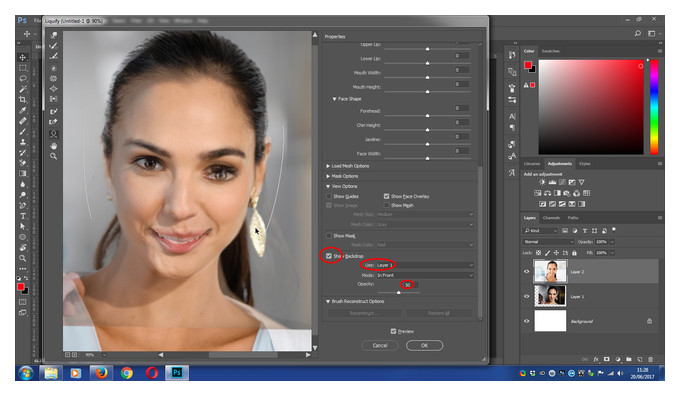Open the Paragraph panel icon

[x=512, y=128]
